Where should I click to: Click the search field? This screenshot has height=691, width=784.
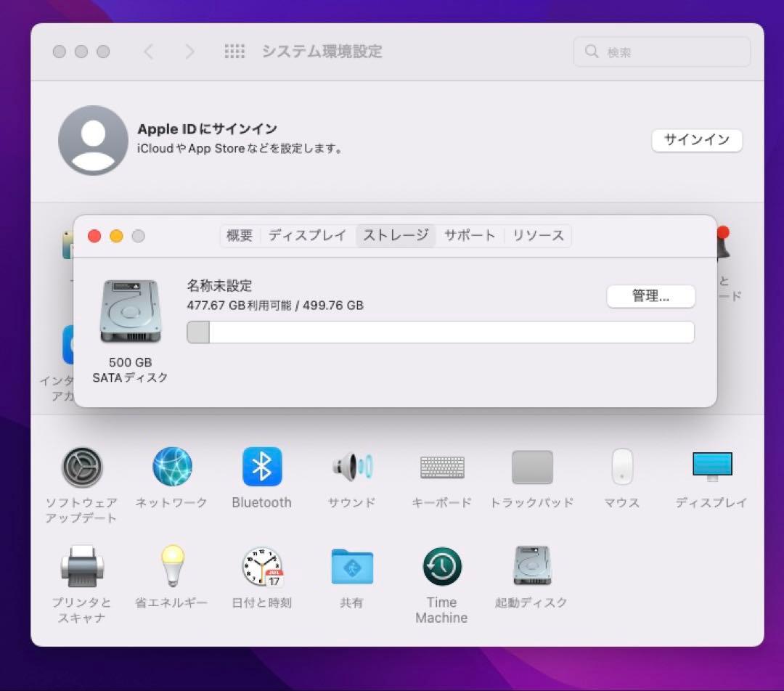(661, 52)
